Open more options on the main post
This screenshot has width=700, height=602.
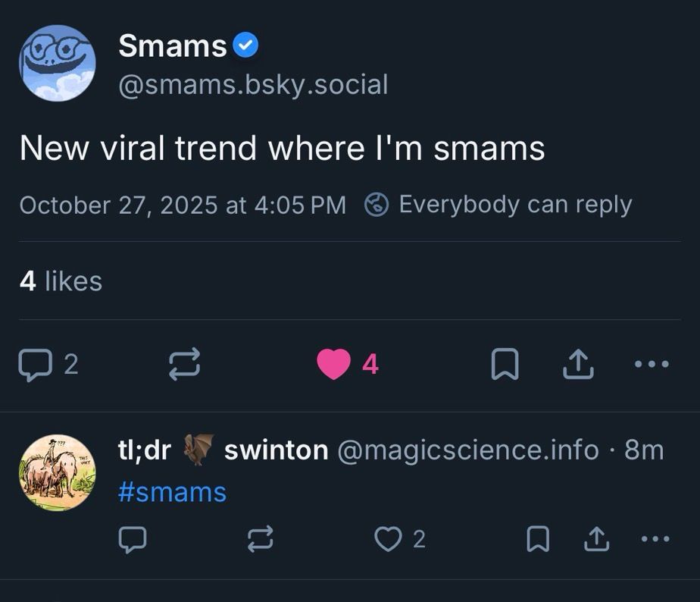tap(652, 365)
